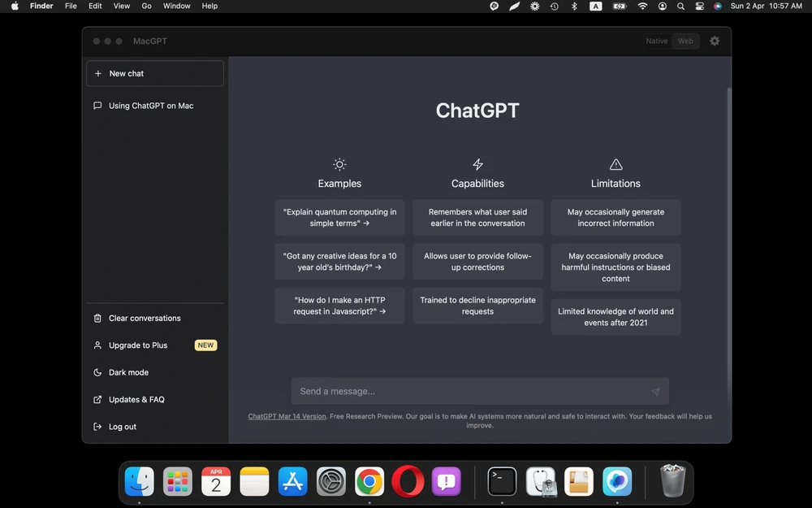The height and width of the screenshot is (508, 812).
Task: Click the Capabilities lightning icon
Action: tap(477, 164)
